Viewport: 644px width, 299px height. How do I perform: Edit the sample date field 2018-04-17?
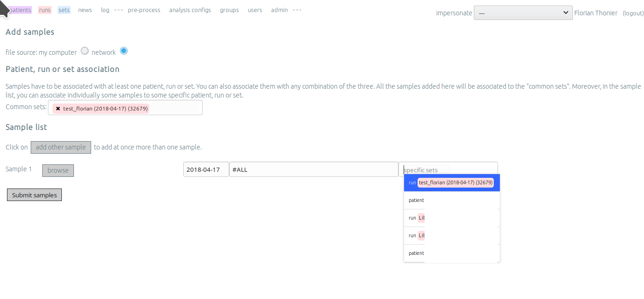pos(206,169)
